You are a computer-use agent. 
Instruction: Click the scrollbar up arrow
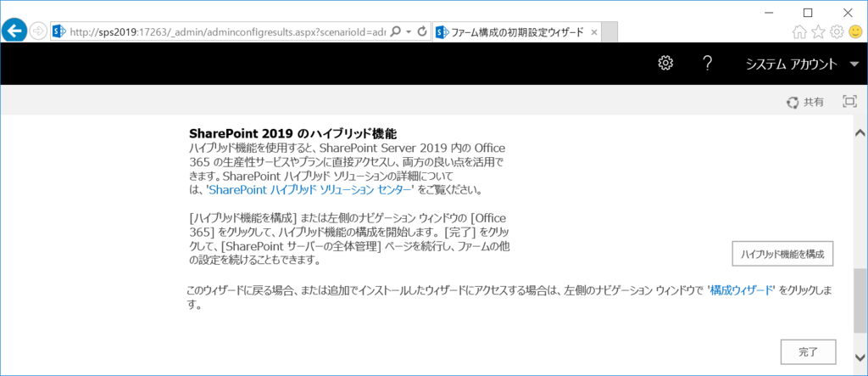click(x=860, y=132)
